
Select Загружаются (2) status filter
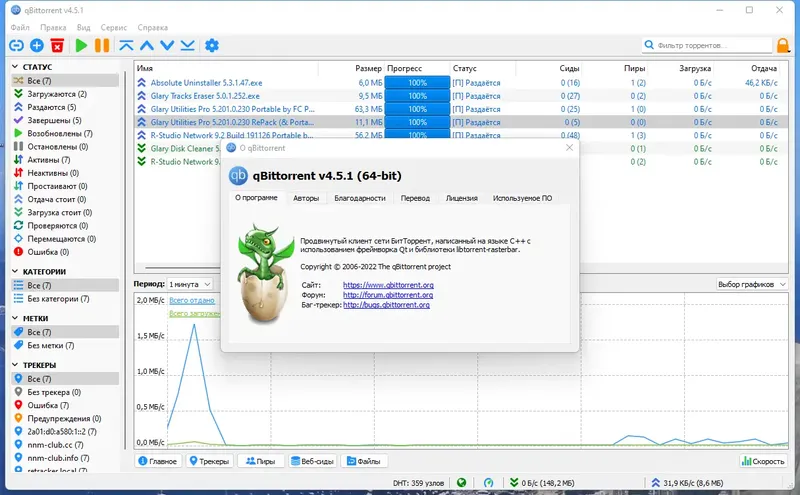click(65, 94)
